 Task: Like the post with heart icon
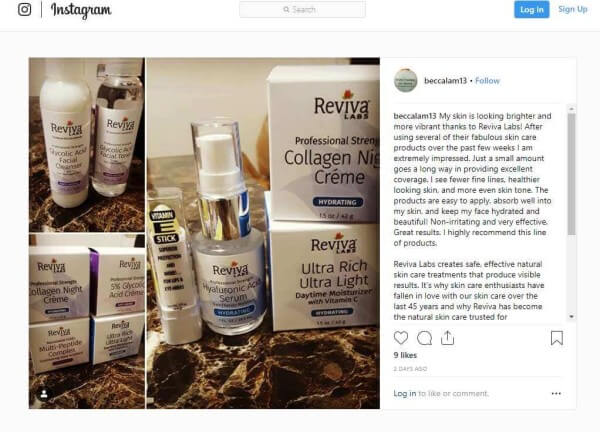click(401, 338)
